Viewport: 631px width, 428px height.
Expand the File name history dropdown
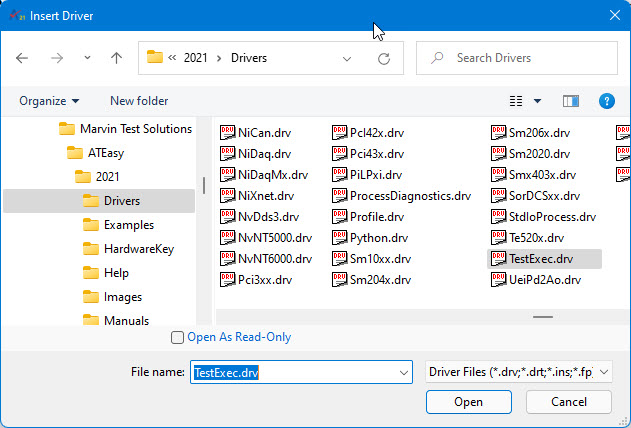(x=404, y=372)
